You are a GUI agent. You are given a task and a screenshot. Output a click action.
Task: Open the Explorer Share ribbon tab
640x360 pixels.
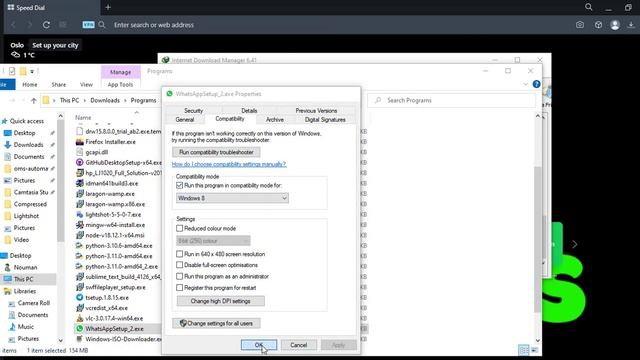[x=59, y=84]
